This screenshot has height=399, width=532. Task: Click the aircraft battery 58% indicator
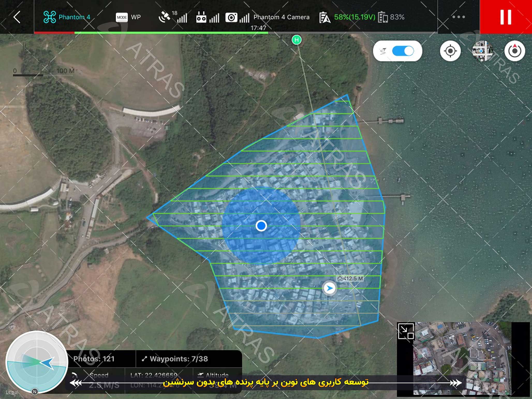[354, 17]
